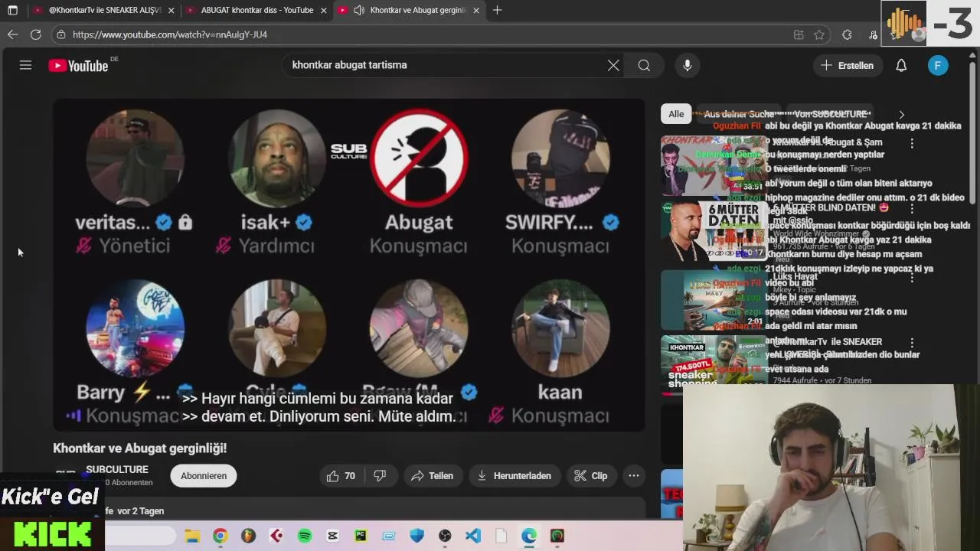Image resolution: width=980 pixels, height=551 pixels.
Task: Open options for 'Lüks Hayat' suggestion
Action: tap(912, 279)
